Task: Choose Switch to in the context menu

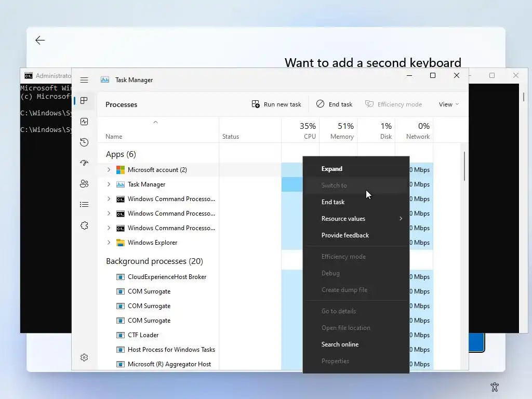Action: (x=356, y=185)
